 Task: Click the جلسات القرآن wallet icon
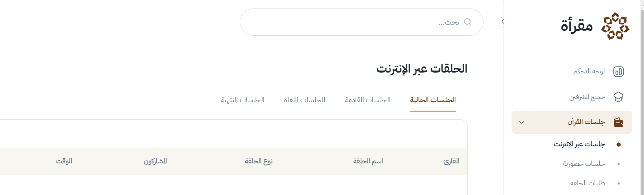(x=618, y=122)
